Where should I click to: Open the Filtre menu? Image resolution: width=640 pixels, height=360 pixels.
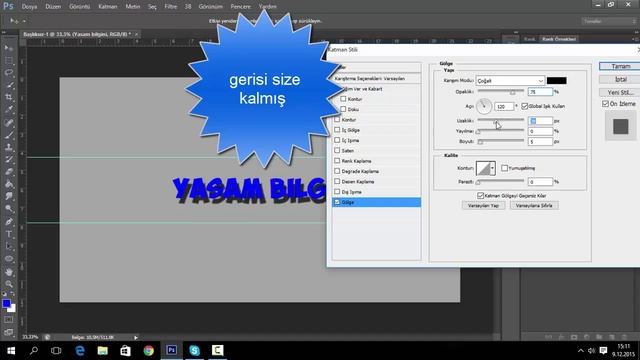click(x=171, y=7)
